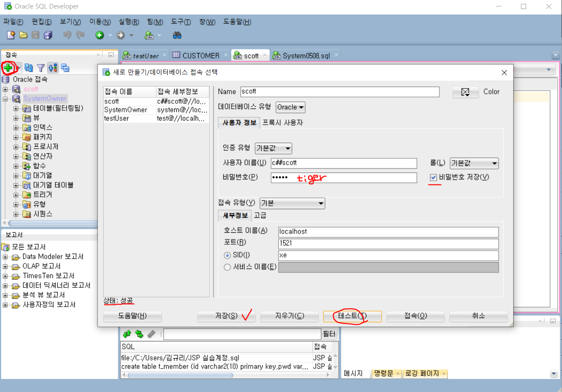Viewport: 562px width, 392px height.
Task: Click the gray Forward arrow icon
Action: pyautogui.click(x=121, y=35)
